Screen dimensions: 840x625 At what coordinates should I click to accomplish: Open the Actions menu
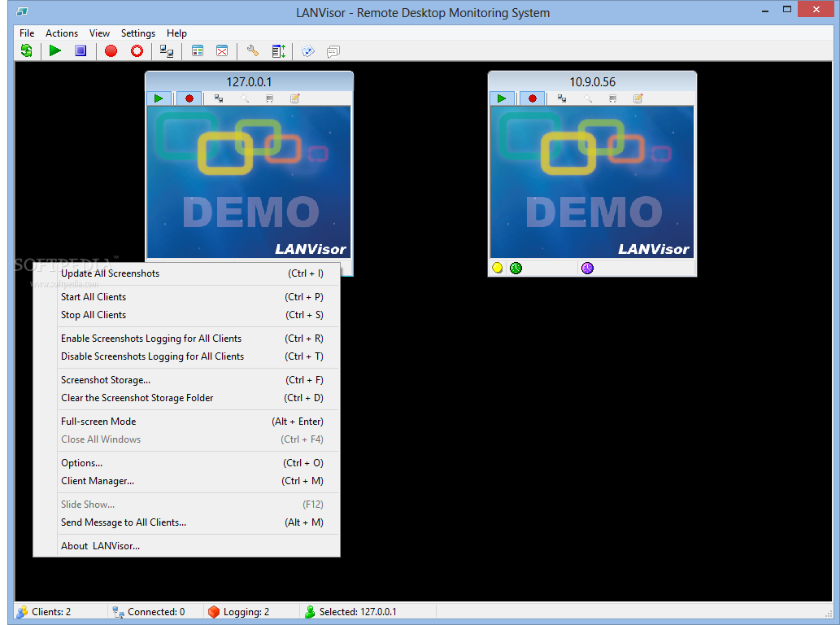pos(62,33)
